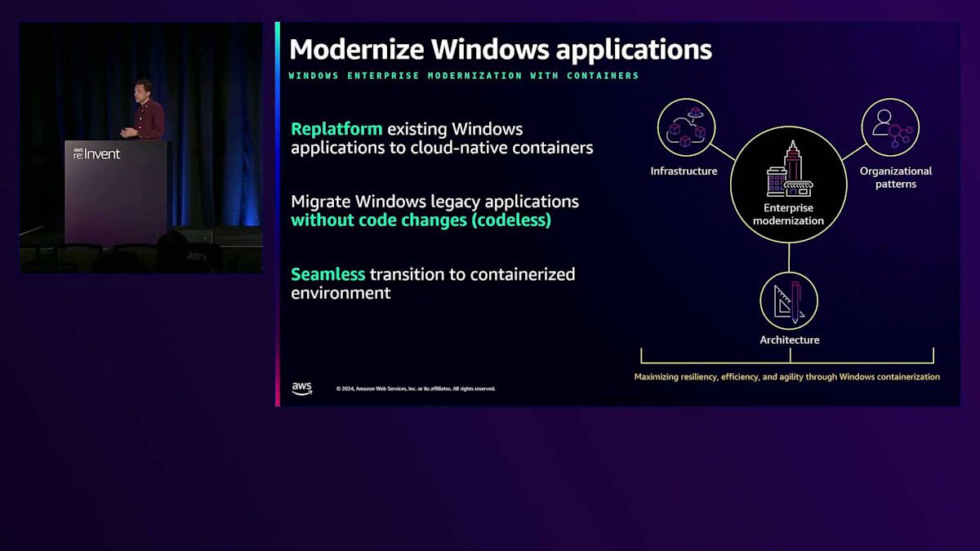Click 'without code changes (codeless)' text
This screenshot has width=980, height=551.
(x=421, y=220)
